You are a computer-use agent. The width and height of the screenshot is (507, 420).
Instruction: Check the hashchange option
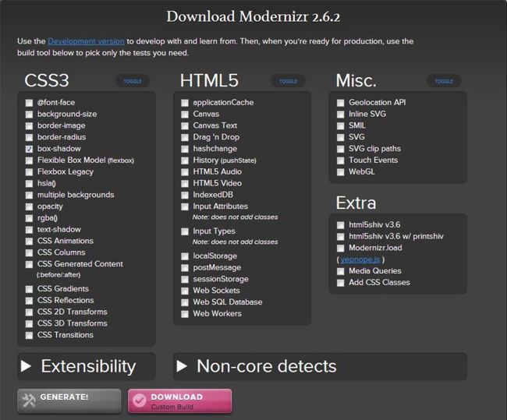click(x=185, y=149)
